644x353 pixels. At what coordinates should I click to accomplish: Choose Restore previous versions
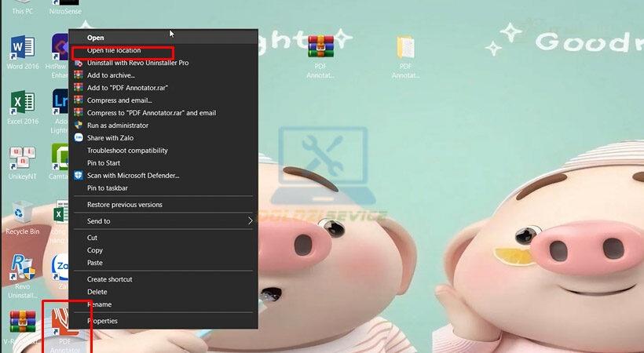124,205
